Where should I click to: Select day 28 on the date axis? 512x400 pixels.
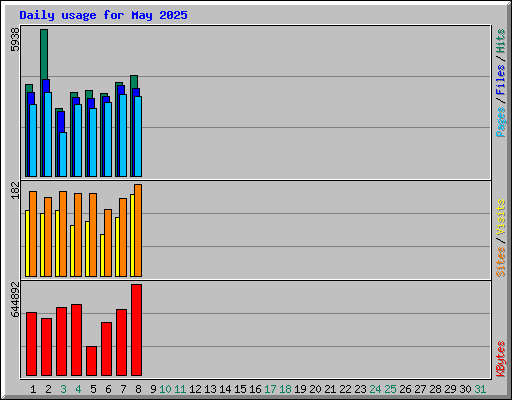pos(436,389)
